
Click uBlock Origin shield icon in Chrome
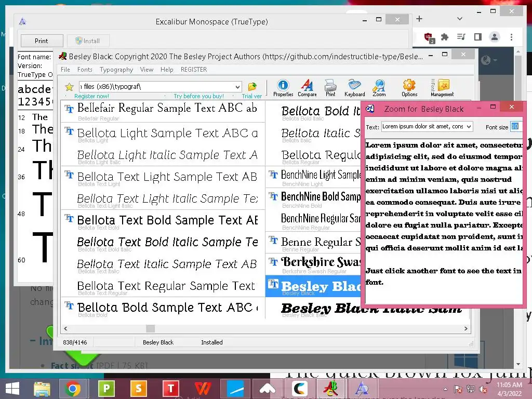429,37
